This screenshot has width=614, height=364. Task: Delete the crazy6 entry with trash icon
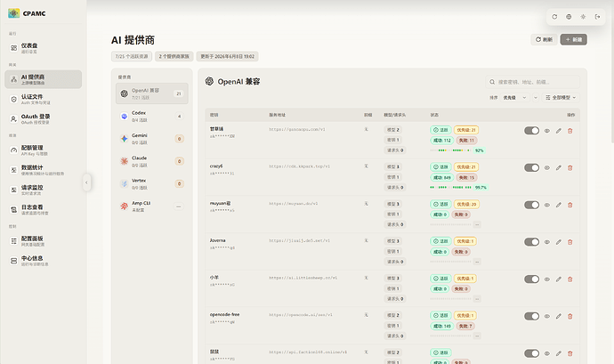pos(570,167)
